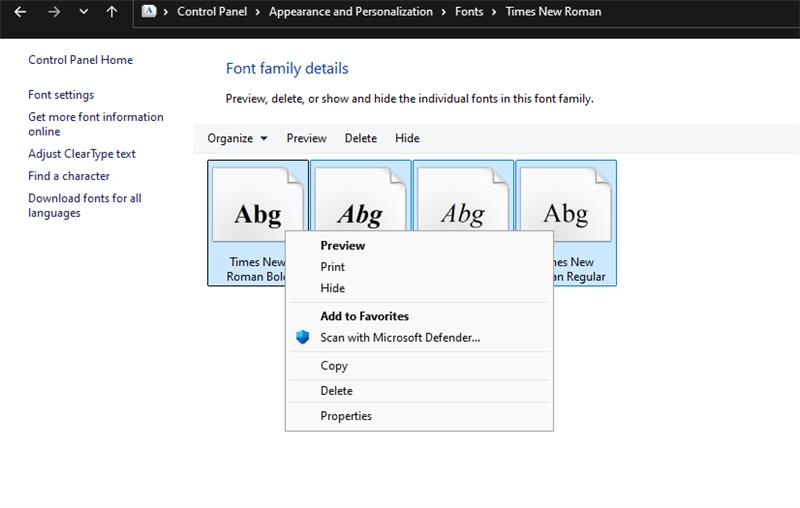Screen dimensions: 800x508
Task: Choose Hide in the context menu
Action: point(419,288)
